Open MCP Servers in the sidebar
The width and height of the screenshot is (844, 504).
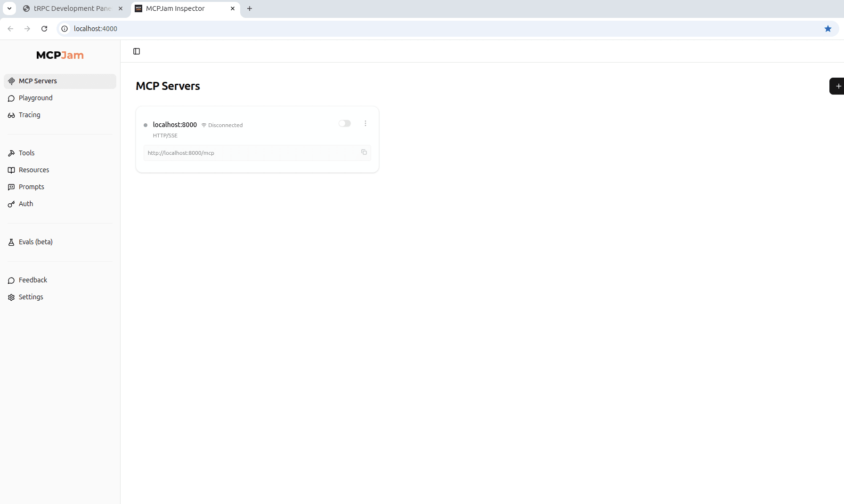[60, 81]
